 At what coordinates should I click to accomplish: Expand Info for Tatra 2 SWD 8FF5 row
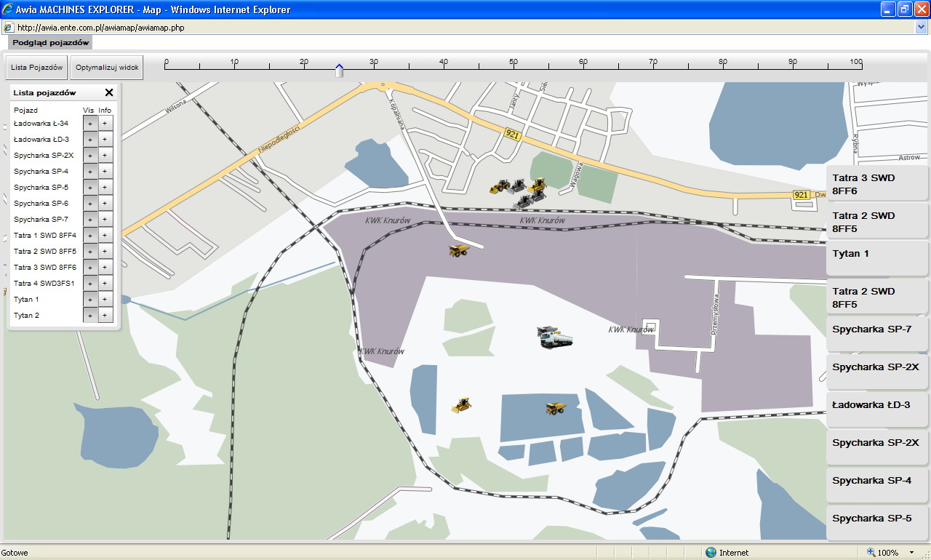pos(105,251)
